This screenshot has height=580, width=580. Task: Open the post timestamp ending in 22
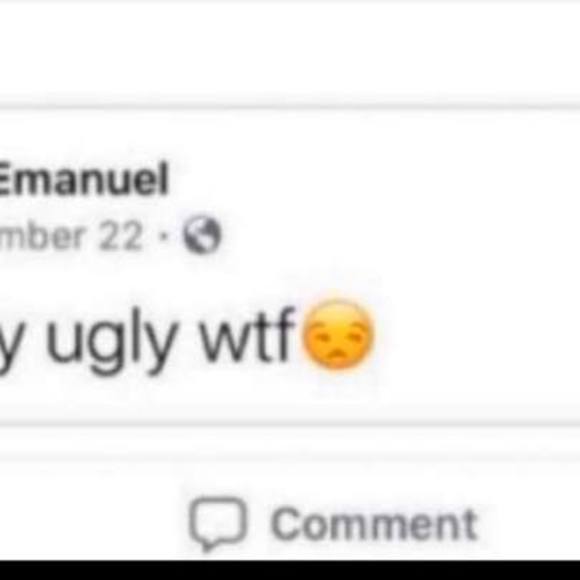pos(71,236)
